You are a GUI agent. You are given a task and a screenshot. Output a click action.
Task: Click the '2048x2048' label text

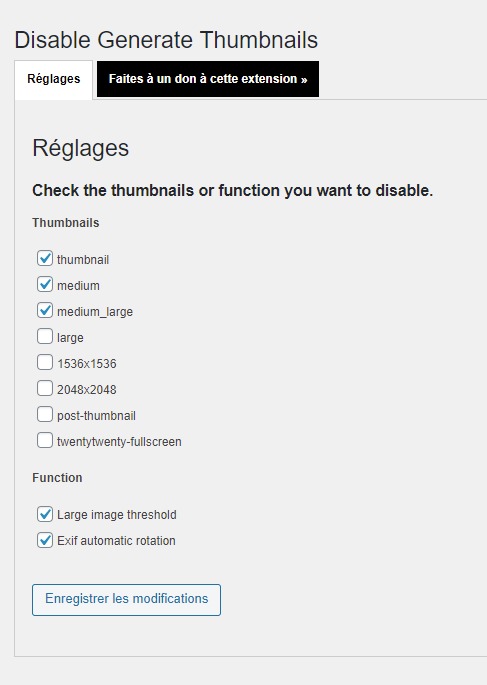(x=86, y=390)
